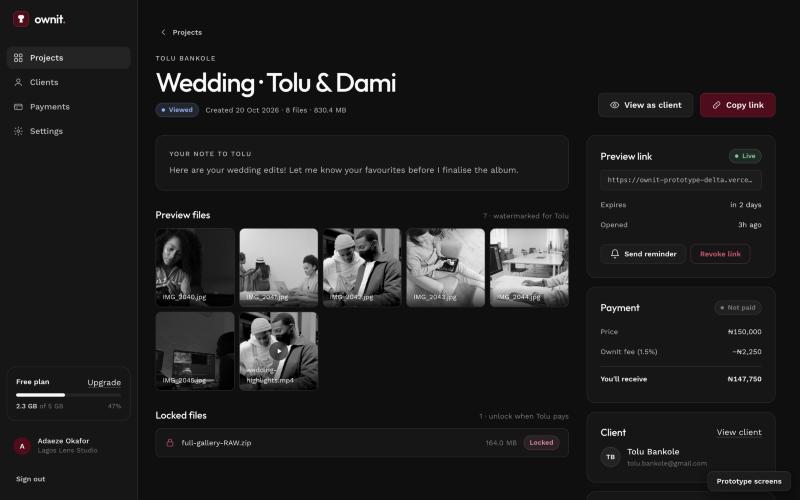The width and height of the screenshot is (800, 500).
Task: Click the Free plan label
Action: tap(33, 382)
